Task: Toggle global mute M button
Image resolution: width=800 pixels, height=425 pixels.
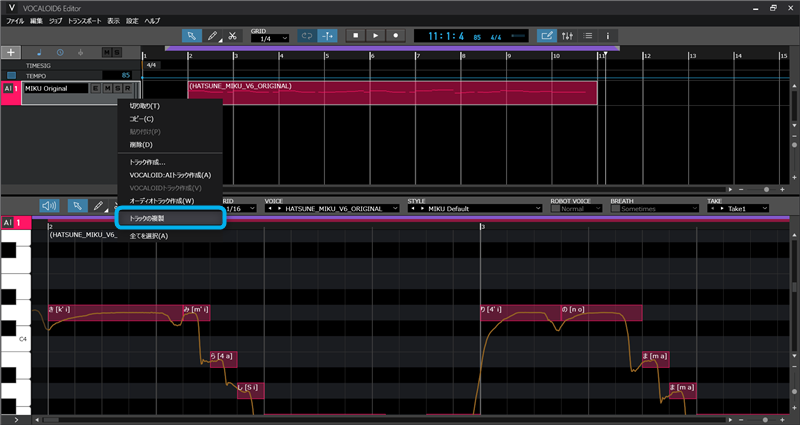Action: pos(107,53)
